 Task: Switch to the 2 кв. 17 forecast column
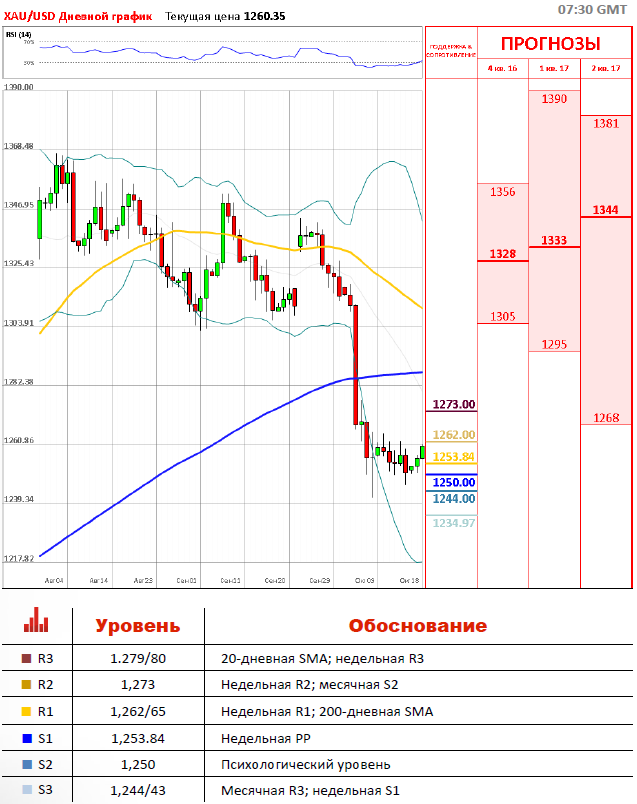pyautogui.click(x=606, y=68)
